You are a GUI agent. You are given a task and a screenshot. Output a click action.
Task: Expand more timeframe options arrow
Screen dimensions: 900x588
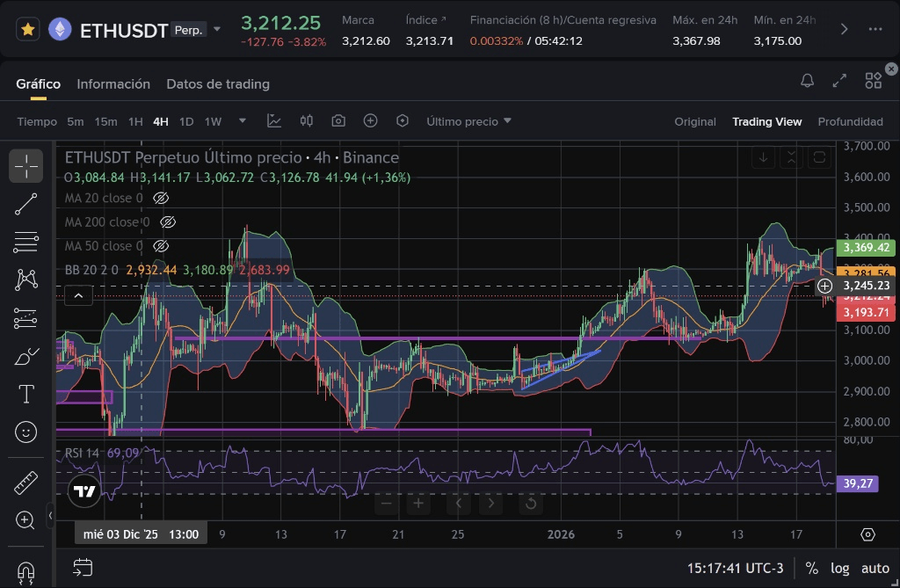pos(243,121)
